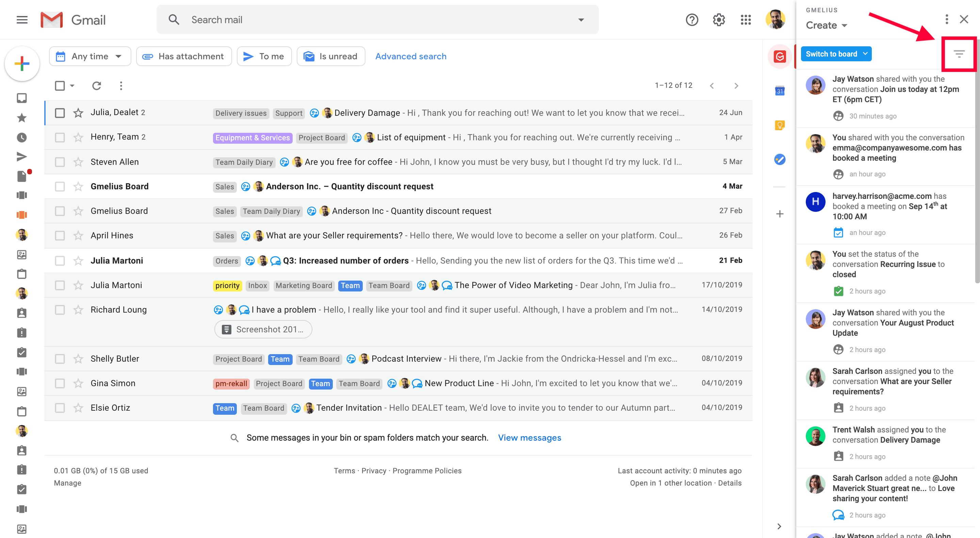Check the Richard Loung email checkbox

(60, 310)
